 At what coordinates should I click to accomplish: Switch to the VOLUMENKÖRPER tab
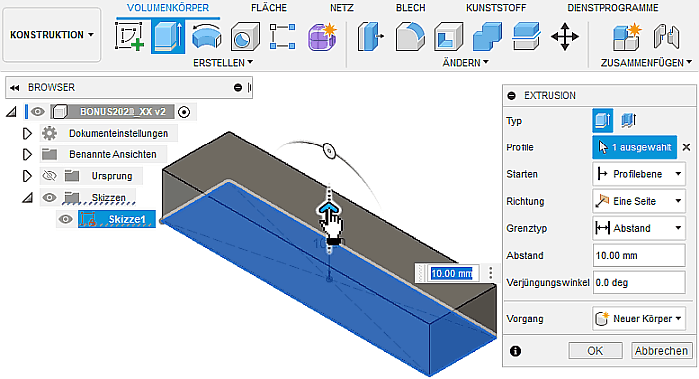tap(168, 8)
